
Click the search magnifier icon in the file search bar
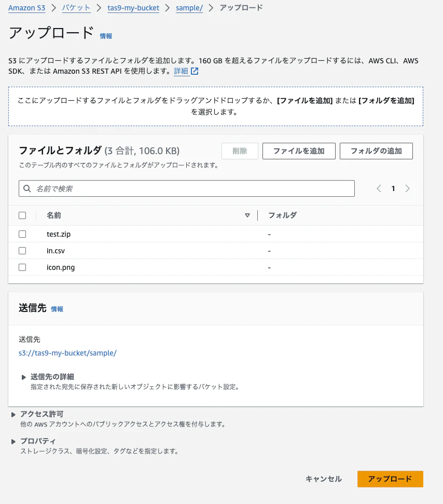point(27,188)
